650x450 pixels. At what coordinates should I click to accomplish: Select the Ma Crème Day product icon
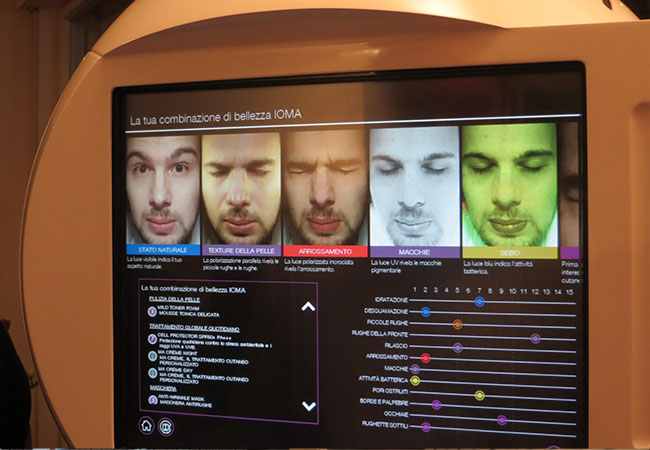tap(152, 373)
